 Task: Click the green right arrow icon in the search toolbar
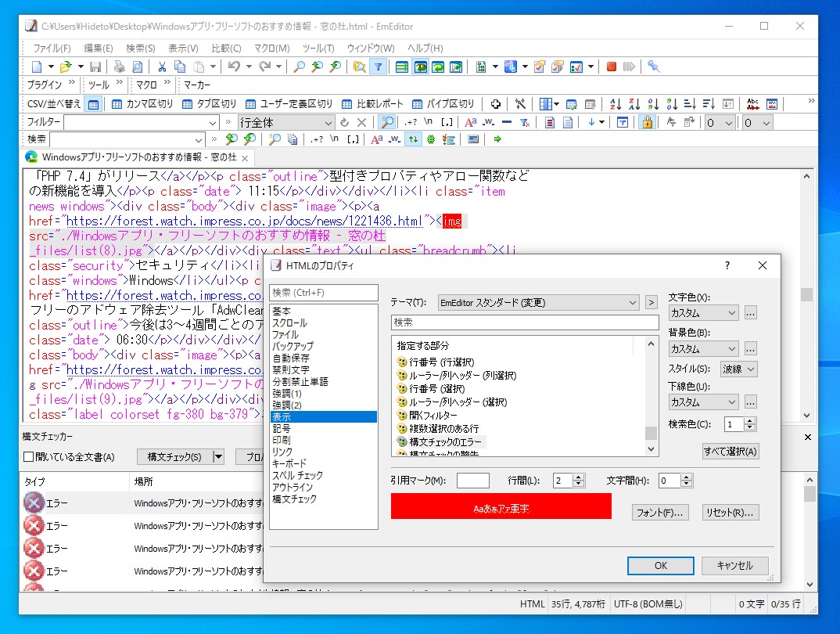tap(497, 139)
